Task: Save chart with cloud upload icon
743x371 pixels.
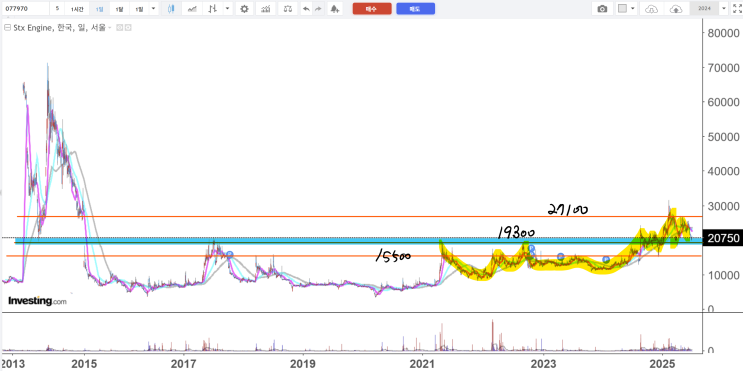Action: coord(676,9)
